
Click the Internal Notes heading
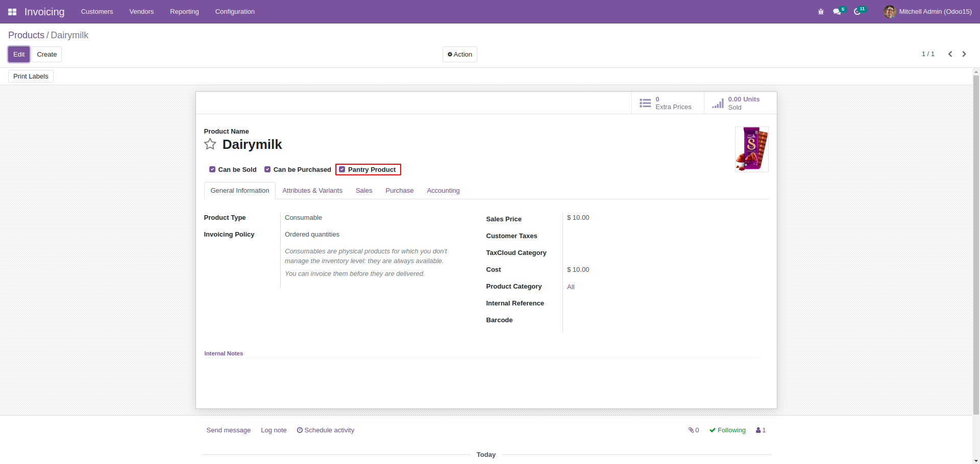pyautogui.click(x=224, y=353)
